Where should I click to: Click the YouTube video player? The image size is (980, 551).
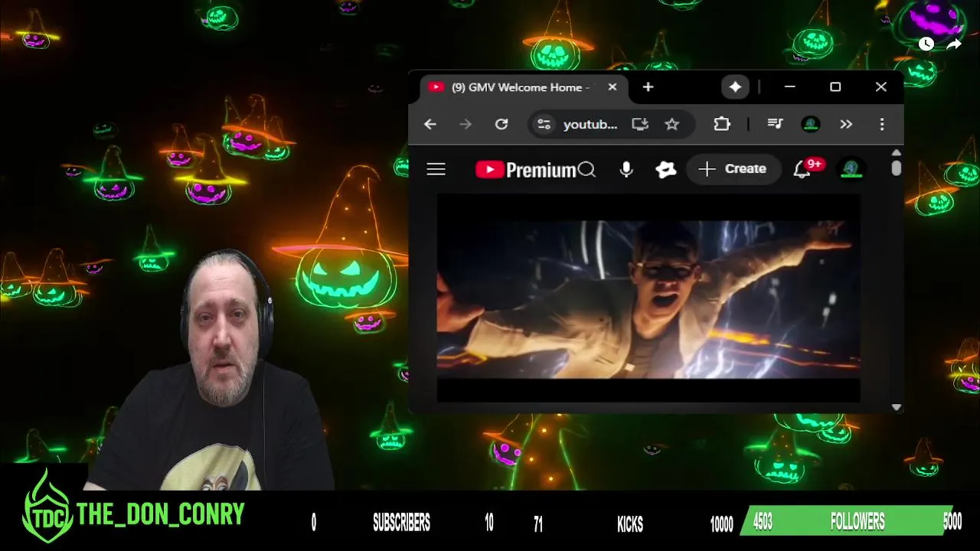[648, 298]
